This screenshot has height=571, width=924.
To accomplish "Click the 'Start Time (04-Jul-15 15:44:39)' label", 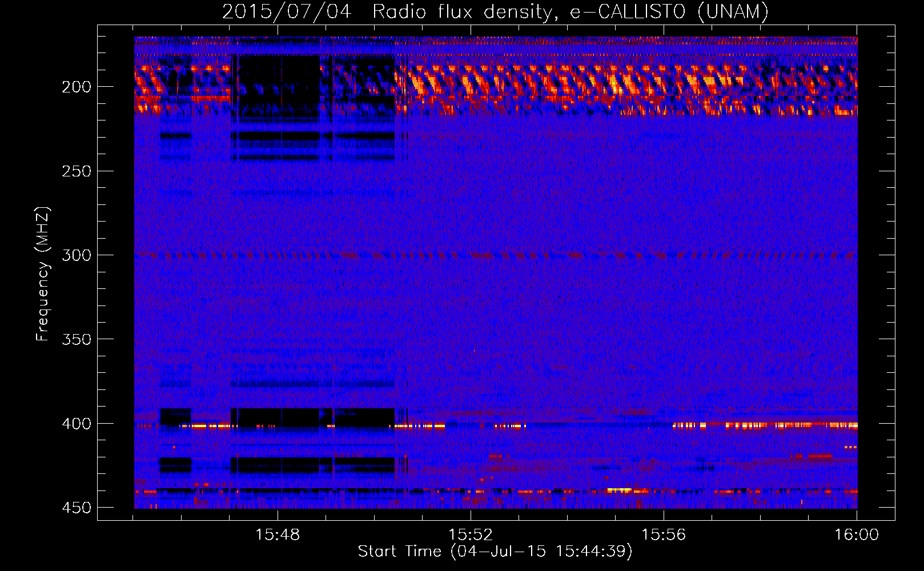I will (x=495, y=552).
